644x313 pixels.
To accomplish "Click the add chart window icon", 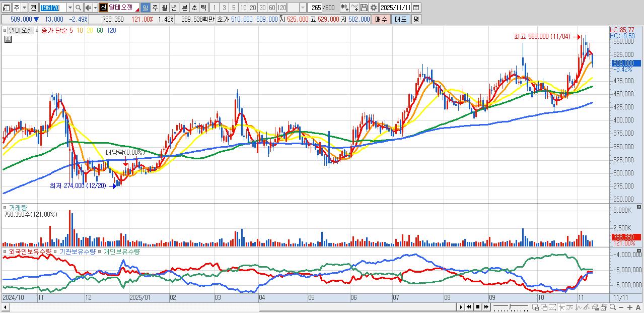I will [x=535, y=307].
